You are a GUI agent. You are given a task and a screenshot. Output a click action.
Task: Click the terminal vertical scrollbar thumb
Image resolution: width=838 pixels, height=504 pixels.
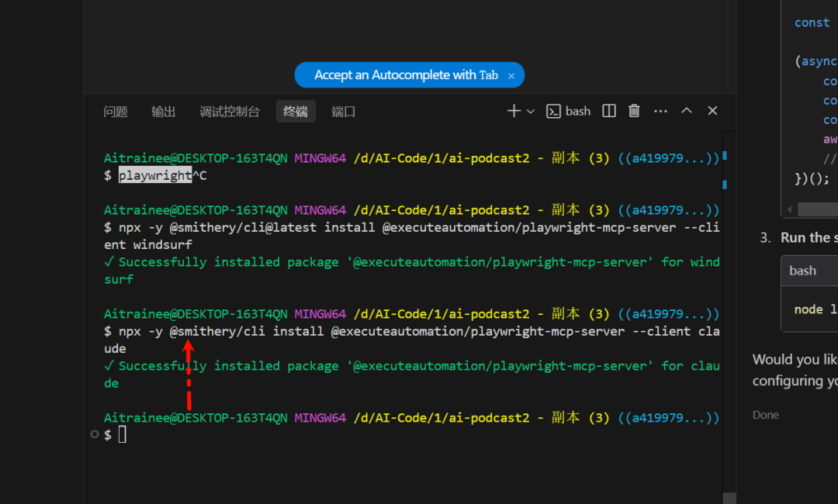click(729, 497)
